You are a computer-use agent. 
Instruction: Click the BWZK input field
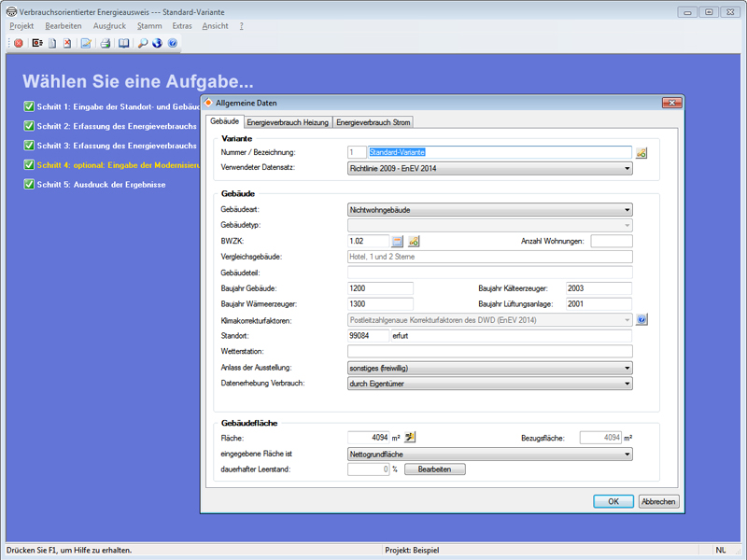(369, 242)
